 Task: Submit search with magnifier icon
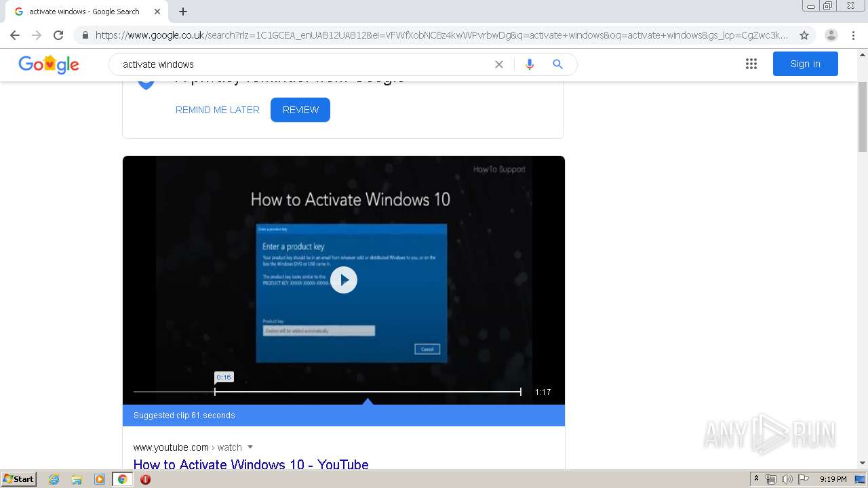557,64
